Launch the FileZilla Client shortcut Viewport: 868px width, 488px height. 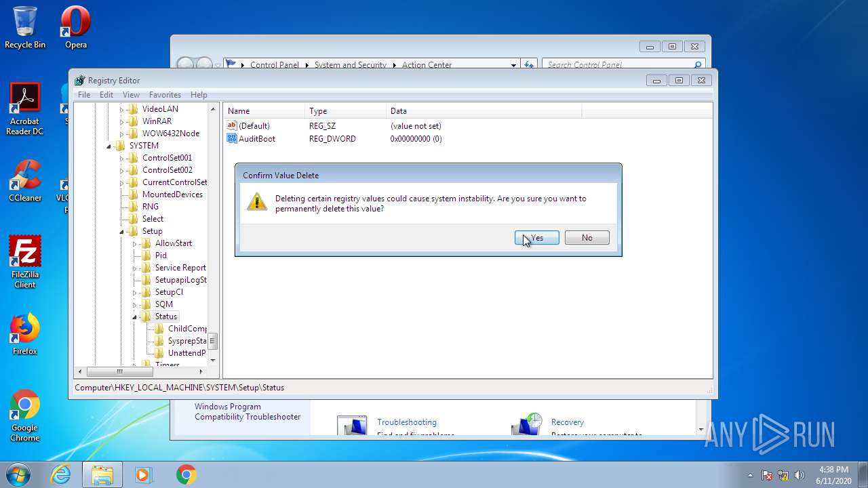point(25,262)
